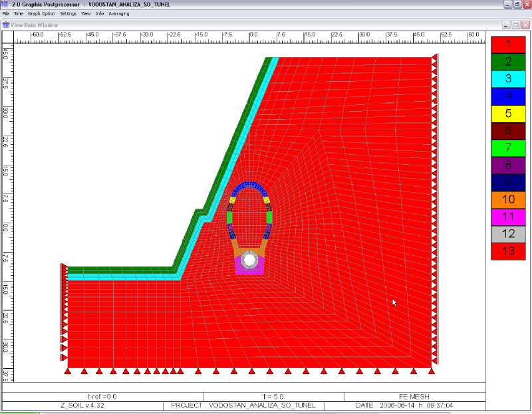Select bright green material swatch 7
This screenshot has width=532, height=414.
tap(508, 148)
